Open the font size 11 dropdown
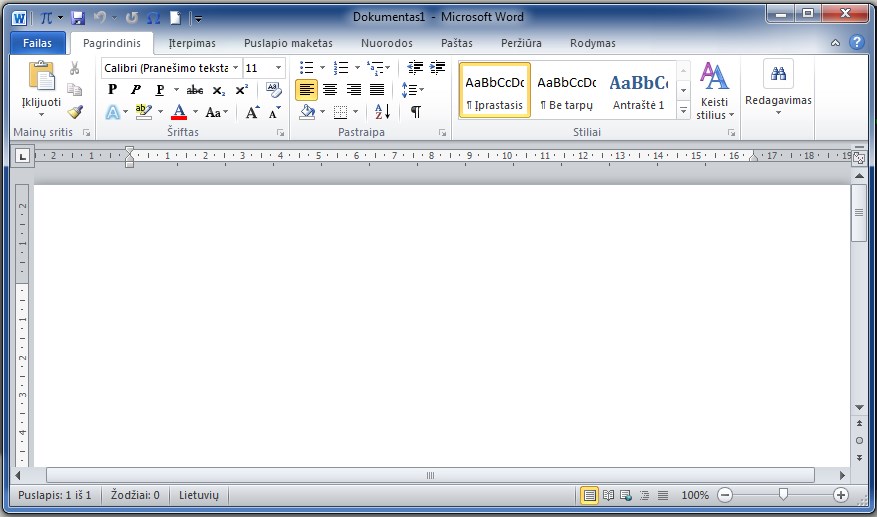 pos(278,68)
